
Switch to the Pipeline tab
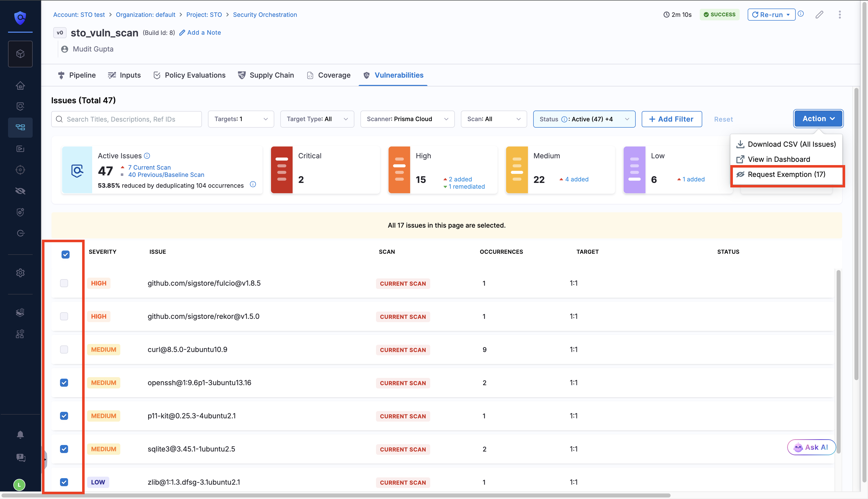77,75
